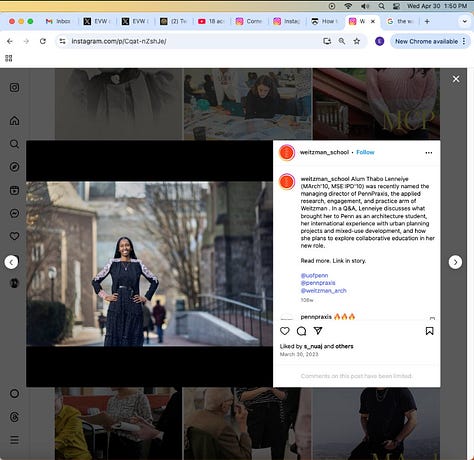Click 'others' in liked by line
This screenshot has height=460, width=474.
click(344, 346)
